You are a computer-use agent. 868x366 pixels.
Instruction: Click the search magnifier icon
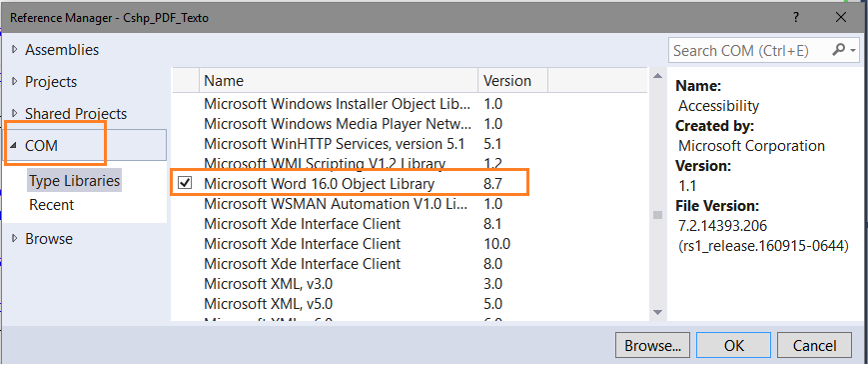[x=838, y=51]
